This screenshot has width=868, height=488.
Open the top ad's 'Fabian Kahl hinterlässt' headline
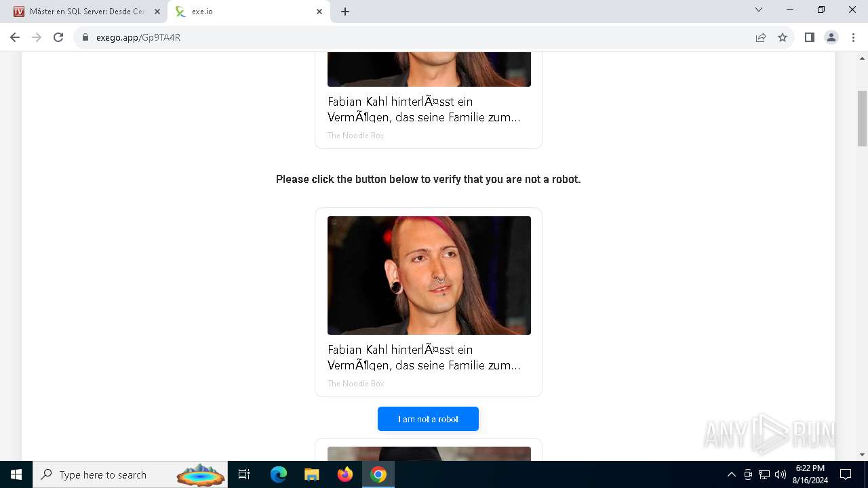tap(424, 109)
